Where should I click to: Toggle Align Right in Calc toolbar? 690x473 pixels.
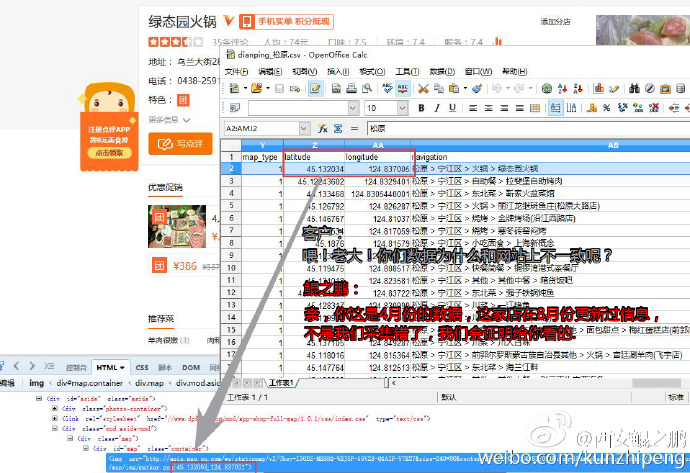(504, 108)
